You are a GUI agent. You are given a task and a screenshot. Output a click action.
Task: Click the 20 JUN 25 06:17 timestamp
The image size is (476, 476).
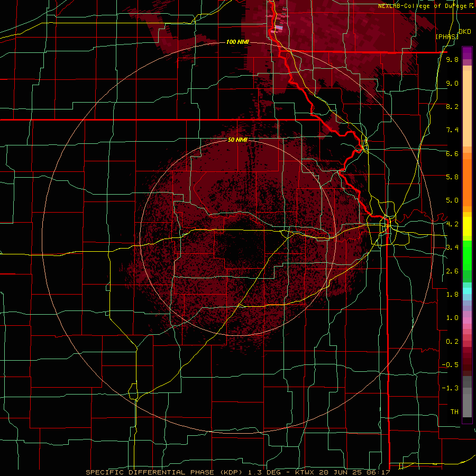coord(355,472)
